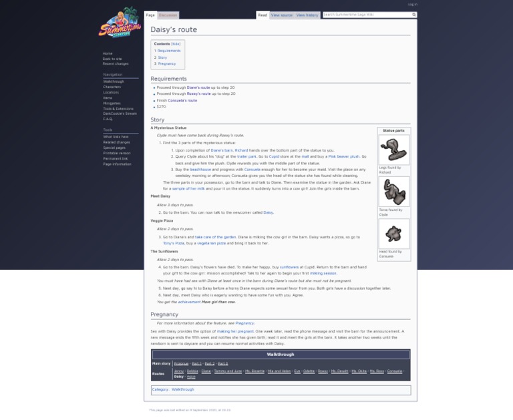Open take care of the garden link
This screenshot has width=513, height=420.
tap(215, 237)
